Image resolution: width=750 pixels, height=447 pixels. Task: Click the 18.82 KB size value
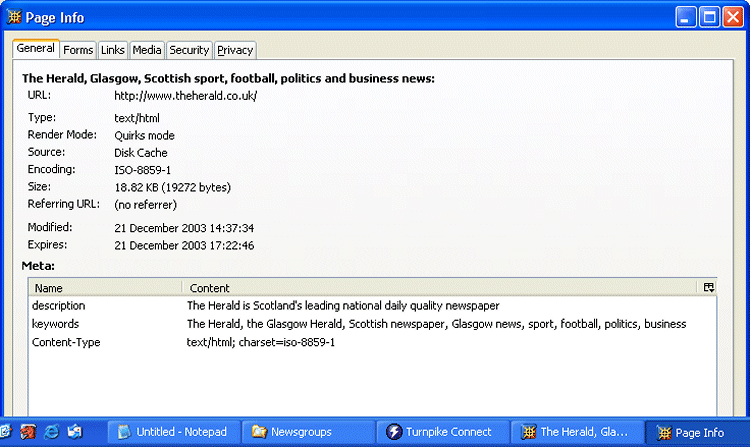pyautogui.click(x=172, y=187)
